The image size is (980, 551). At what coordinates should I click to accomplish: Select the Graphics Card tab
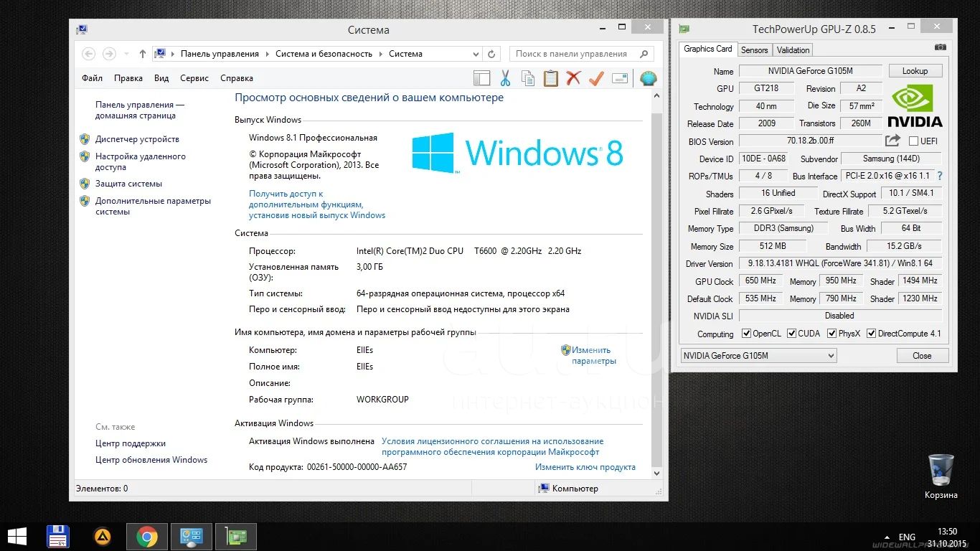click(x=708, y=49)
